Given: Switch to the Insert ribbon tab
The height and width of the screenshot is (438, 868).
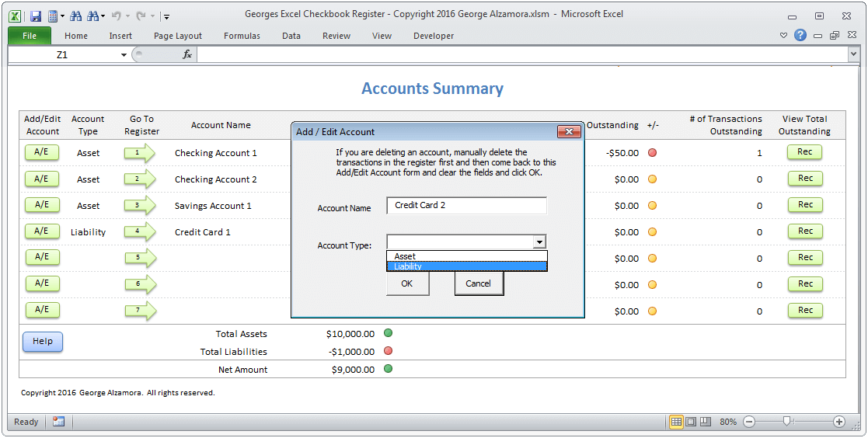Looking at the screenshot, I should [120, 36].
